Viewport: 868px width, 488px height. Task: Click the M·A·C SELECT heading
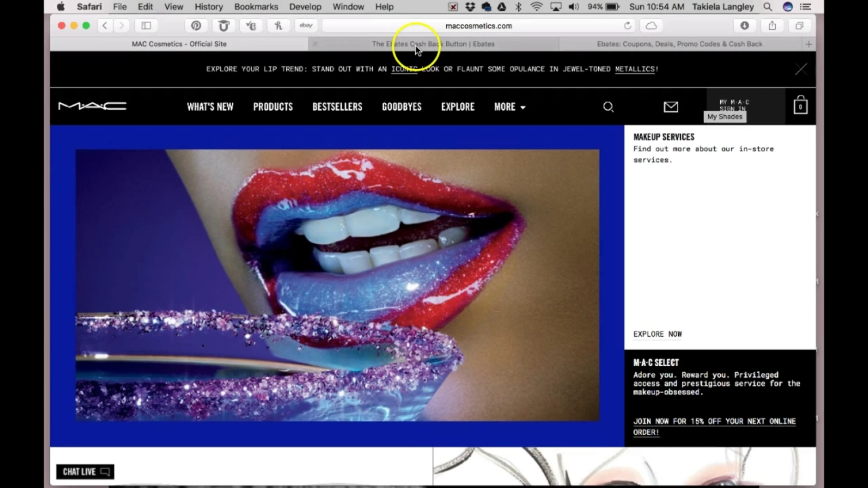[656, 363]
